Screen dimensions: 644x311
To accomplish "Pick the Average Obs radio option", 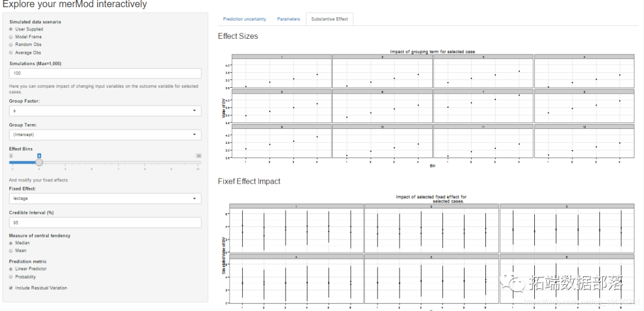I will tap(11, 53).
